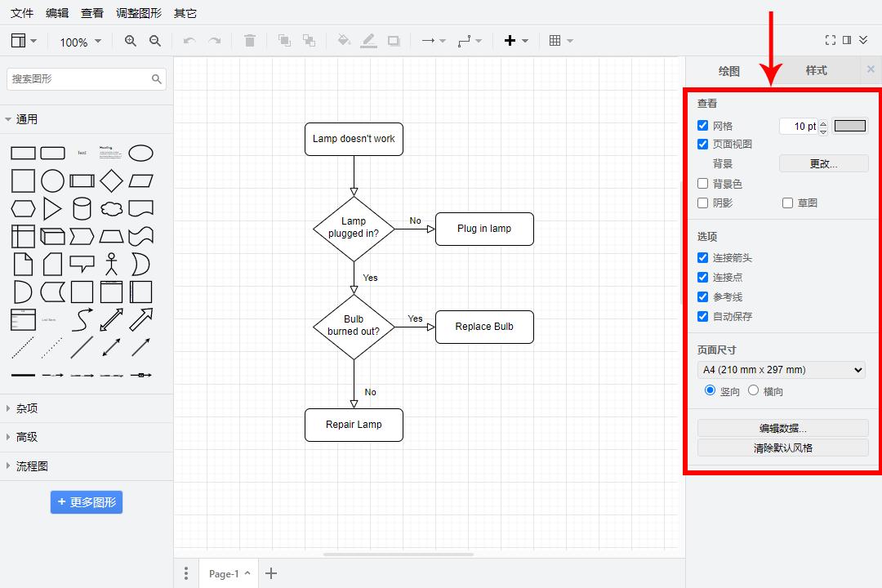Click the zoom in magnifier icon

(131, 41)
